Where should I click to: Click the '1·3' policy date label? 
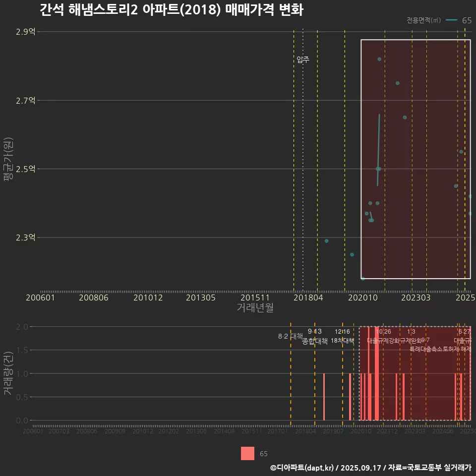411,332
